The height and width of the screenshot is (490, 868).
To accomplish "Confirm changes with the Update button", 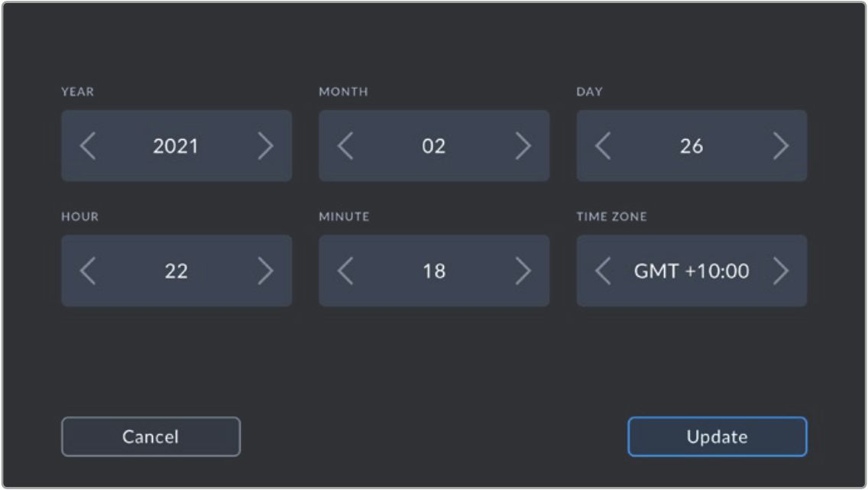I will tap(717, 436).
